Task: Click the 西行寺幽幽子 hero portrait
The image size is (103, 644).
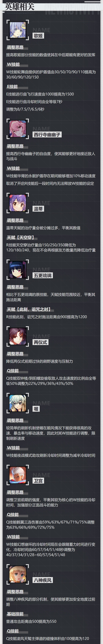Action: tap(18, 129)
